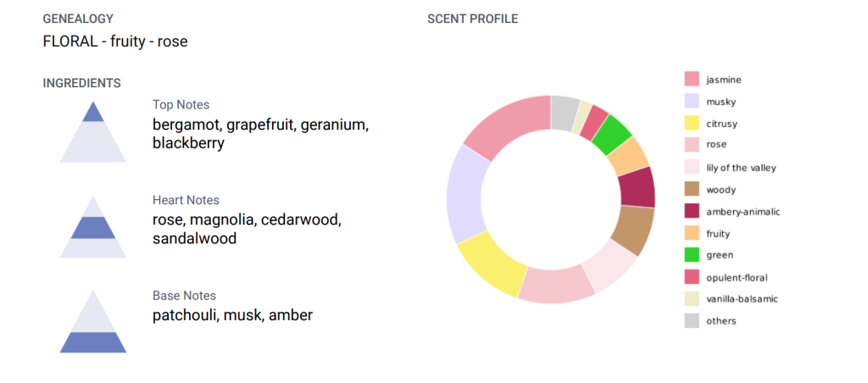Screen dimensions: 868x383
Task: Click the 'FLORAL - fruity - rose' genealogy text
Action: pos(115,41)
